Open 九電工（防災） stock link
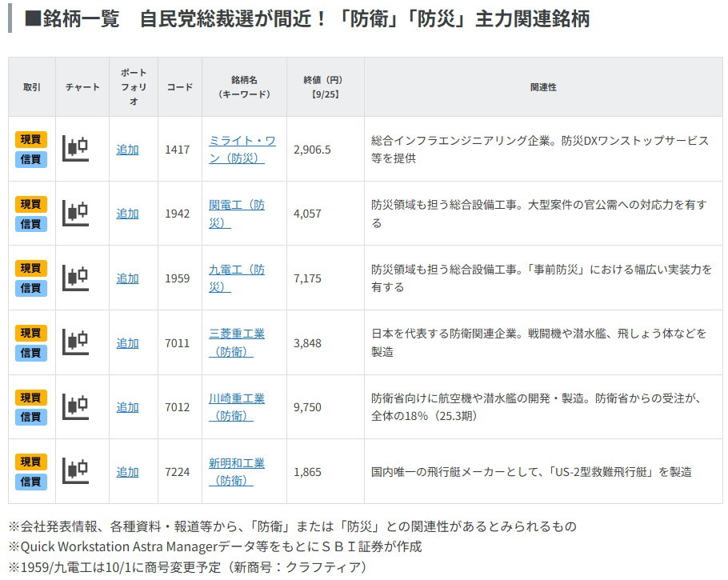 click(x=236, y=278)
